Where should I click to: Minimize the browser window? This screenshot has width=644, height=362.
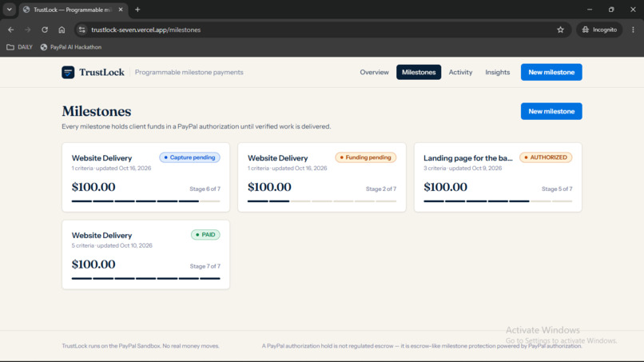[x=590, y=10]
